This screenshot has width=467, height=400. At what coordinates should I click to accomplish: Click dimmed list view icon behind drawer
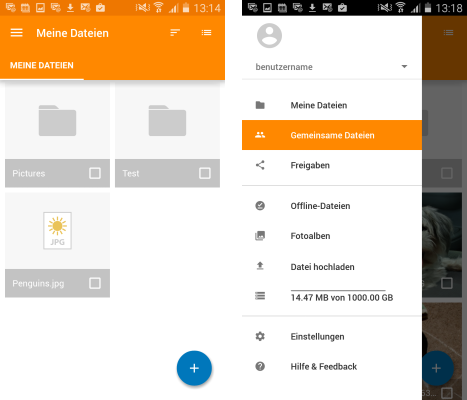(448, 32)
